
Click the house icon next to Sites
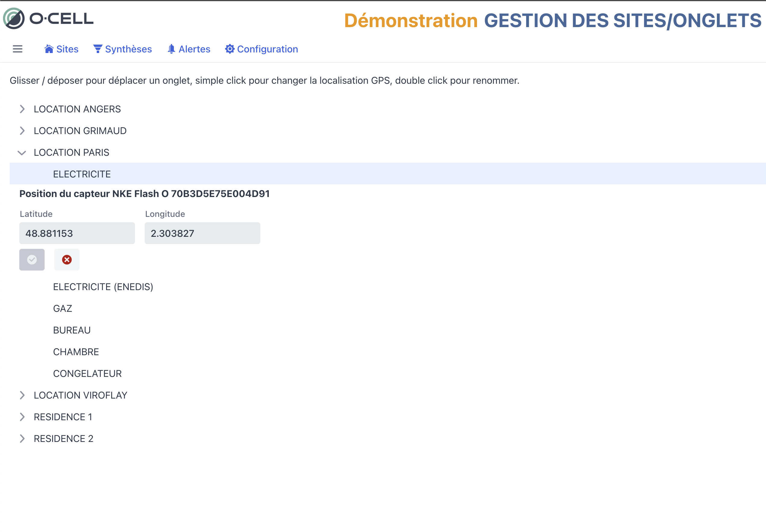[x=49, y=49]
